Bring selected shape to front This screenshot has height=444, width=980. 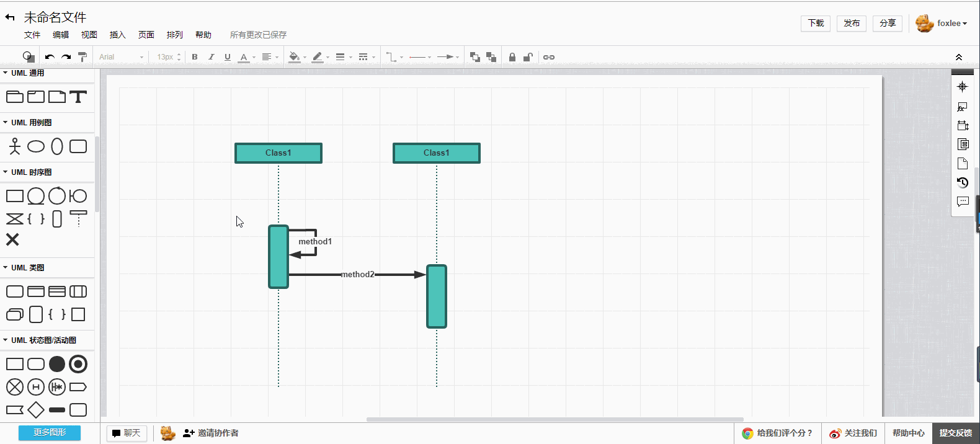click(475, 57)
